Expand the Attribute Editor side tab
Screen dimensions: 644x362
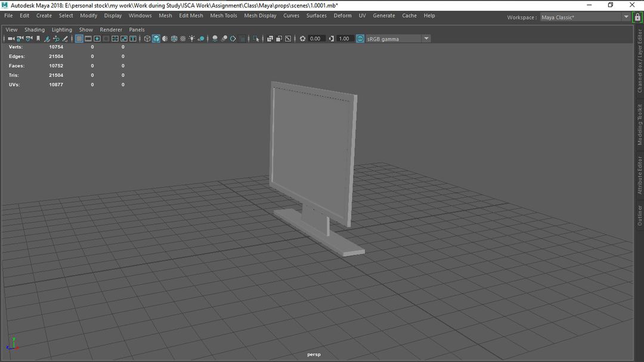coord(639,175)
